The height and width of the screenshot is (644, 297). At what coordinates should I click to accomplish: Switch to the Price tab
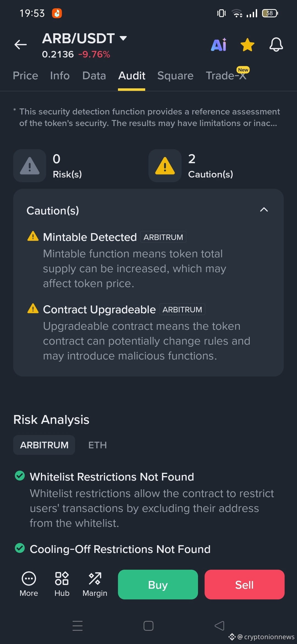pos(25,76)
